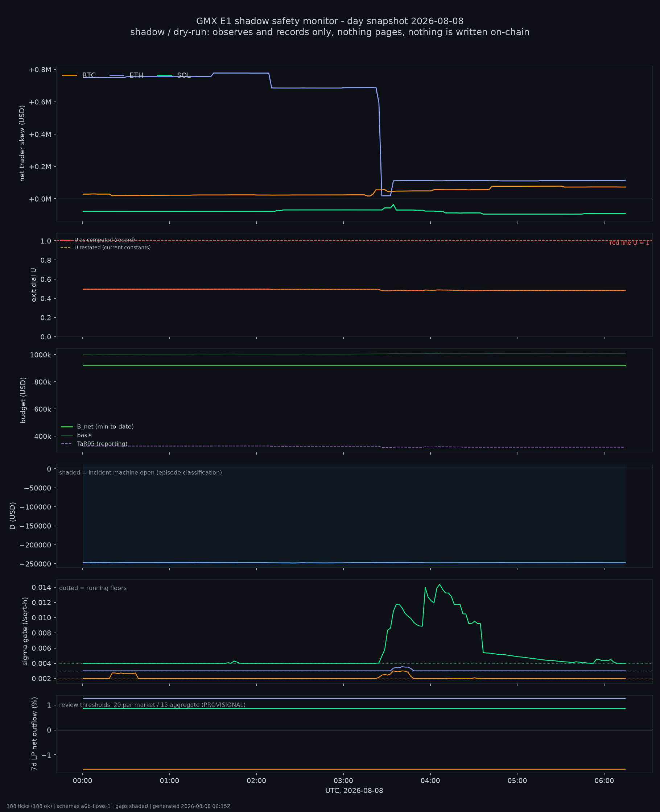Click the '0.012' sigma tick label
This screenshot has height=812, width=660.
click(x=41, y=602)
